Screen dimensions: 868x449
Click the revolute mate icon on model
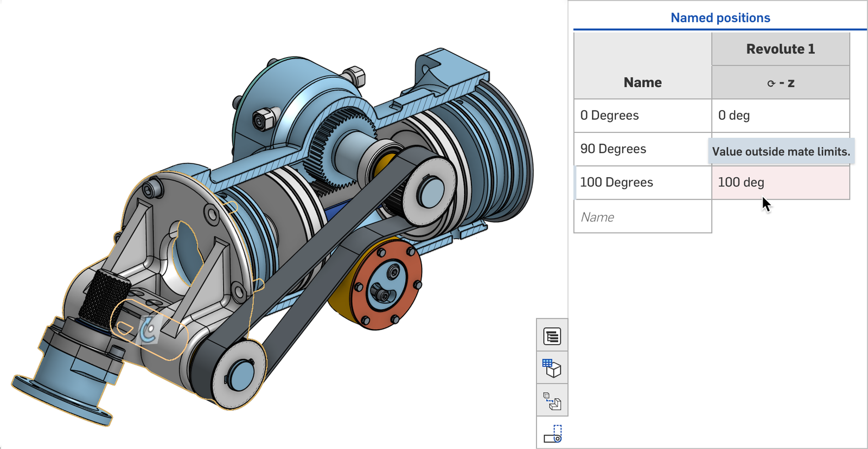148,330
